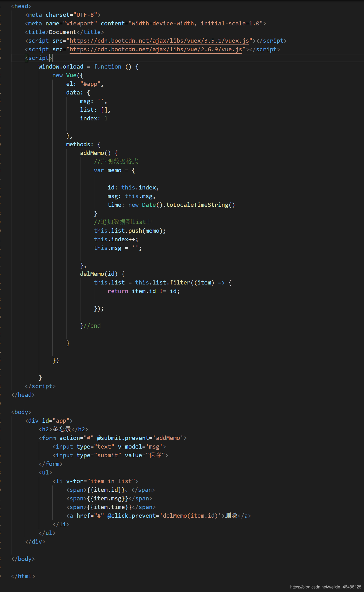This screenshot has height=592, width=364.
Task: Click the 'var memo = {' line
Action: point(115,170)
